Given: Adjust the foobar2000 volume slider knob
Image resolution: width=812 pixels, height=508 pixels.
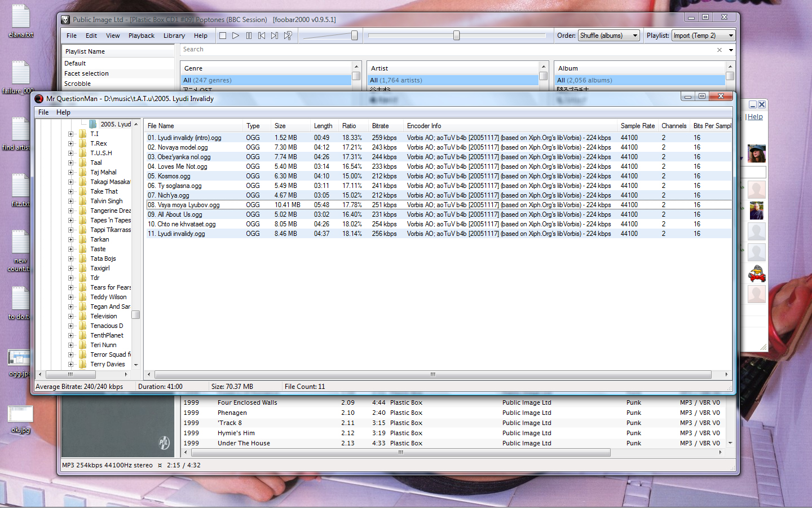Looking at the screenshot, I should click(354, 36).
